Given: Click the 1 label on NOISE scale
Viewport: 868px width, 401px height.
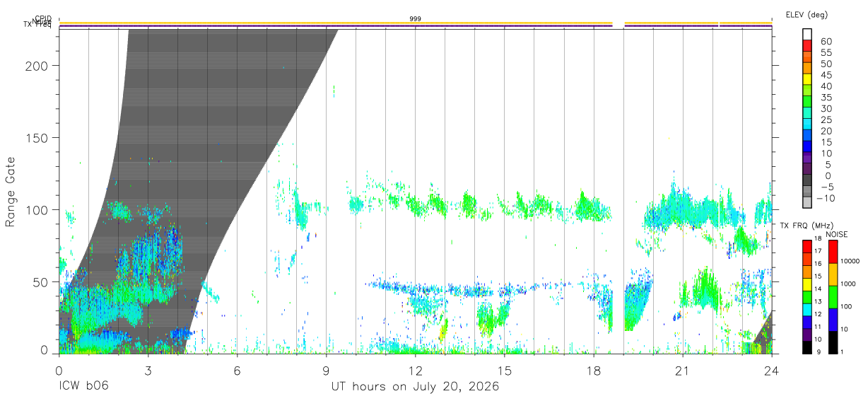Looking at the screenshot, I should pos(841,351).
